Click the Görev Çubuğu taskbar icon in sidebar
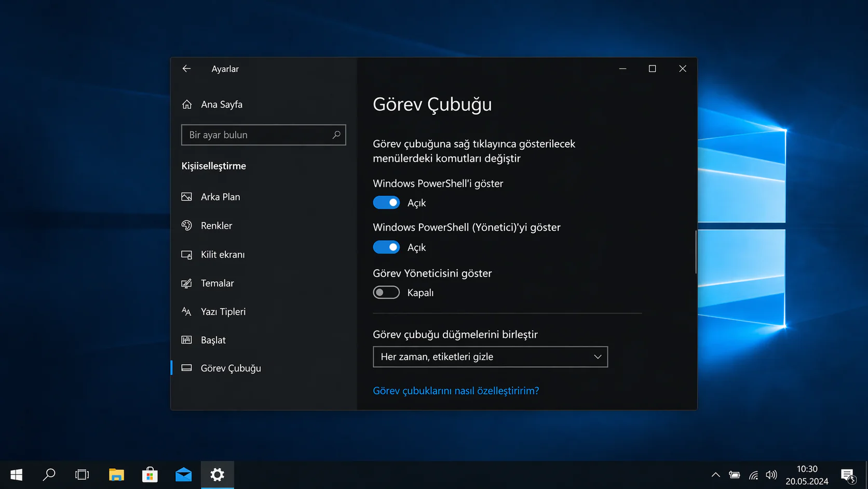This screenshot has width=868, height=489. tap(187, 368)
